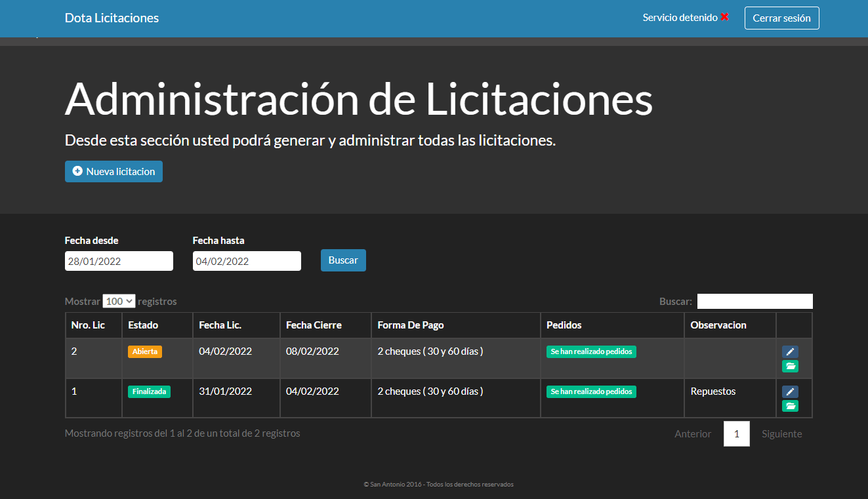Sort by Fecha Cierre column header
The width and height of the screenshot is (868, 499).
314,325
